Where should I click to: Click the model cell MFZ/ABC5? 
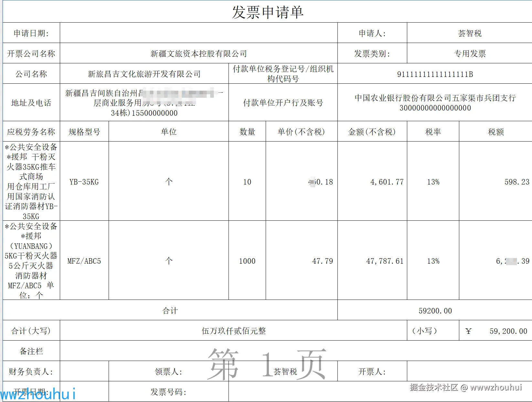click(84, 260)
